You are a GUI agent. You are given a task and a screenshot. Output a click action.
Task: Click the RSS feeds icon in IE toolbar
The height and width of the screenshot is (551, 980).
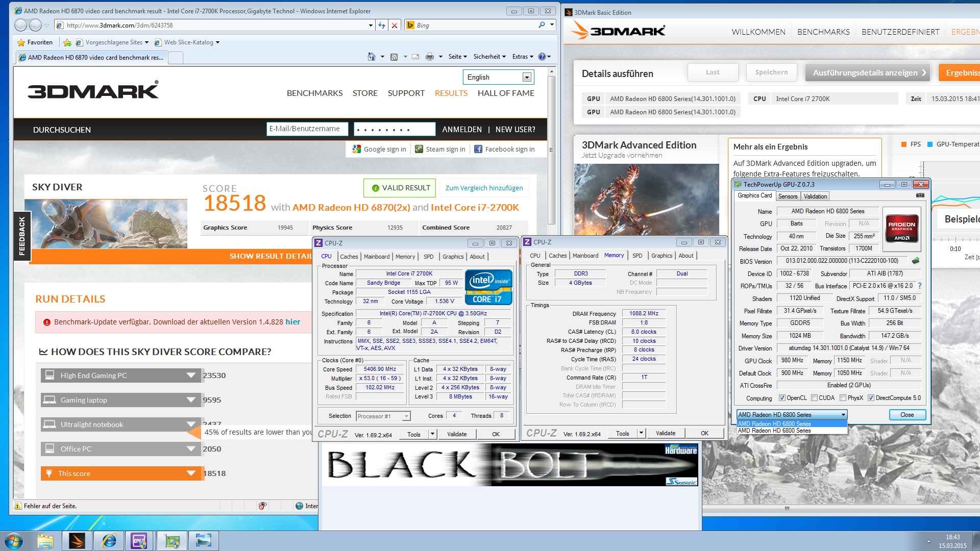click(x=394, y=57)
